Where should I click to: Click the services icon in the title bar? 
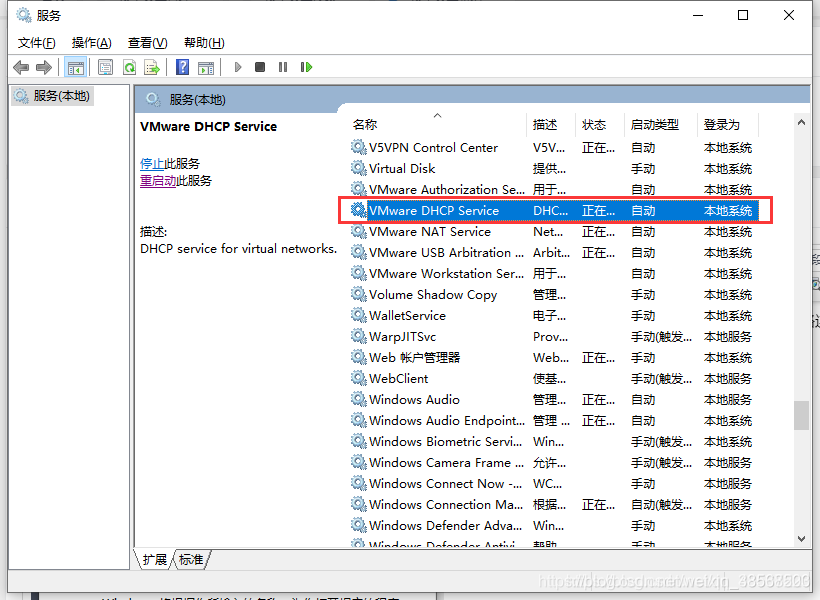coord(24,15)
